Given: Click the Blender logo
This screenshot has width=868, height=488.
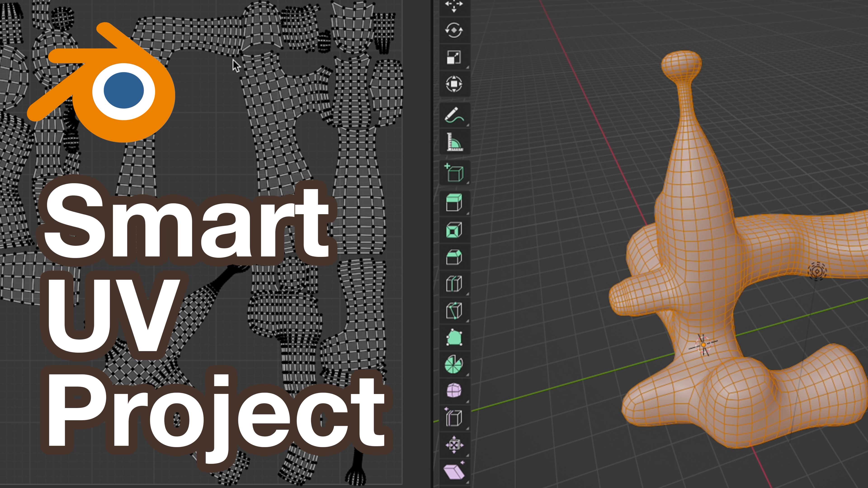Looking at the screenshot, I should click(101, 82).
